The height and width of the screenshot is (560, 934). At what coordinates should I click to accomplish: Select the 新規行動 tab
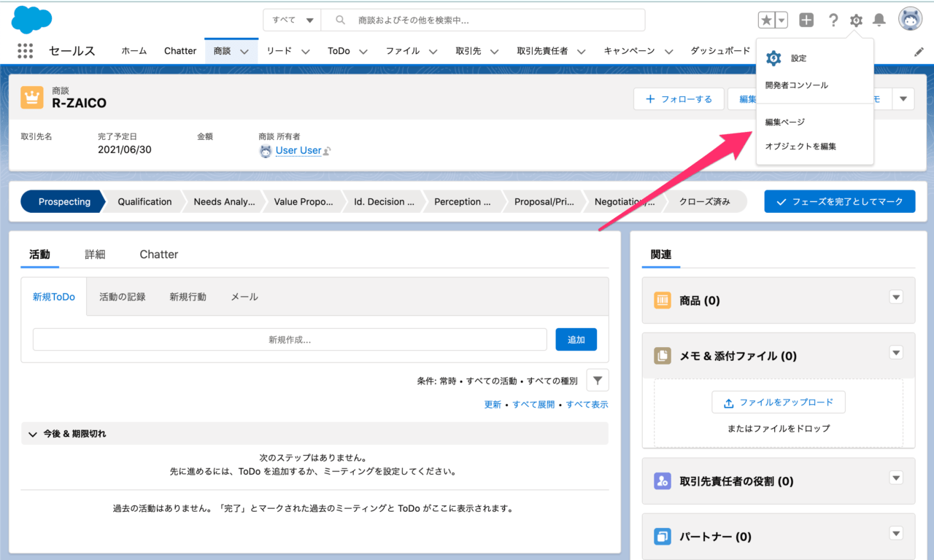click(x=188, y=297)
